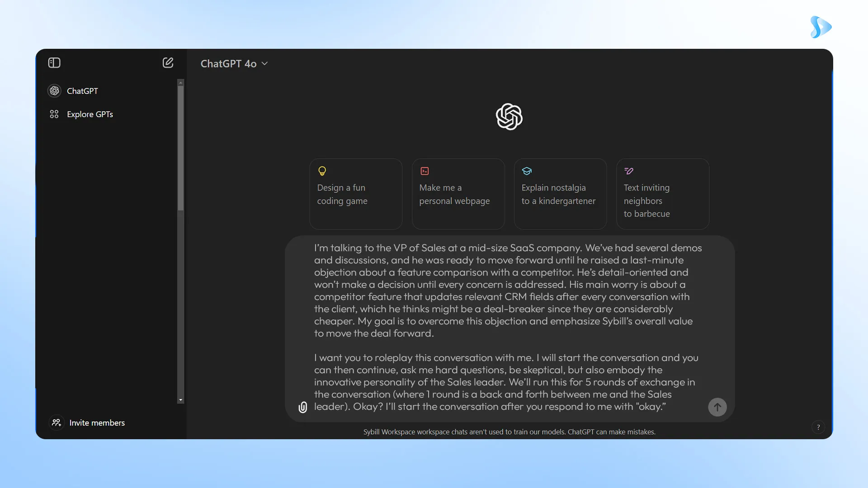Click the sidebar scrollbar down arrow

click(181, 400)
